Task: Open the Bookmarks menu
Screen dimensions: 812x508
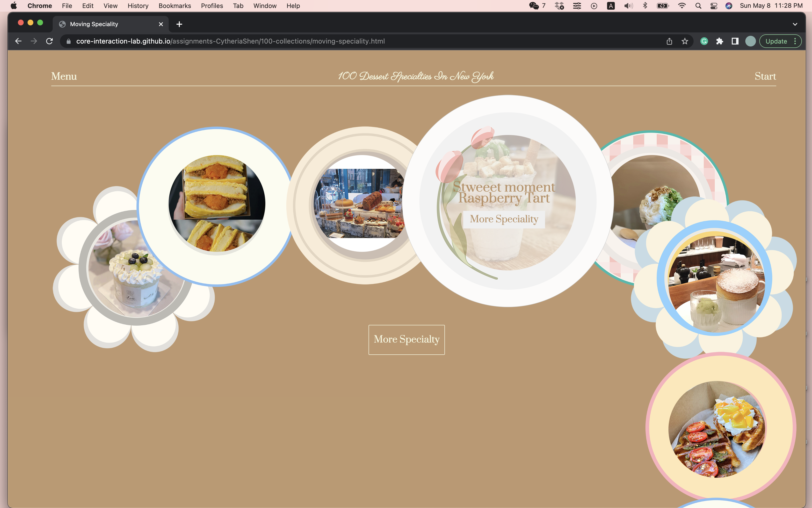Action: [x=174, y=6]
